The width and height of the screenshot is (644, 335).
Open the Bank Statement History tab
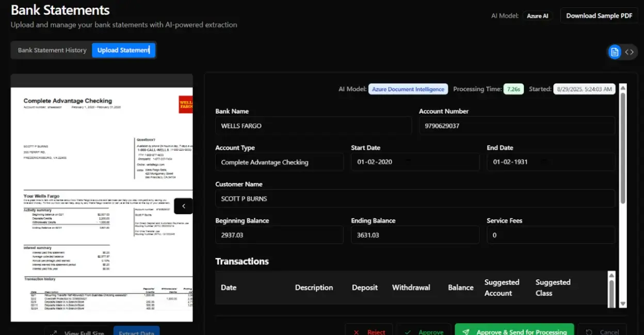coord(52,50)
